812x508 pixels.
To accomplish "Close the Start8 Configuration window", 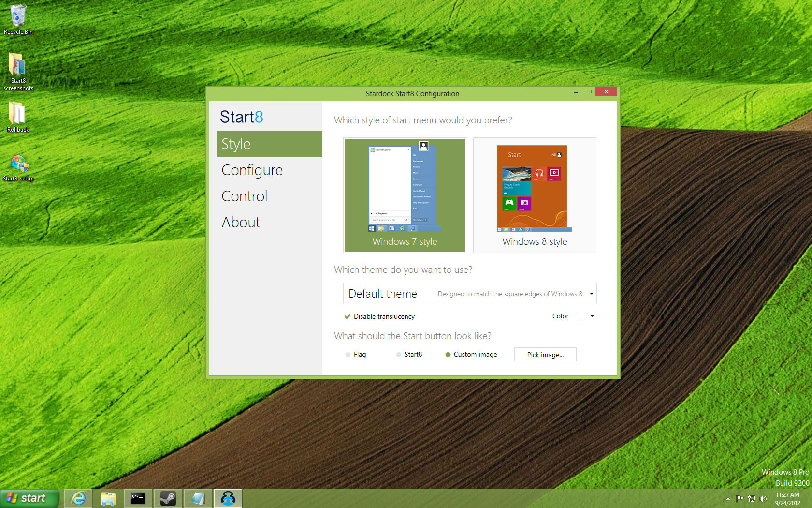I will [606, 91].
